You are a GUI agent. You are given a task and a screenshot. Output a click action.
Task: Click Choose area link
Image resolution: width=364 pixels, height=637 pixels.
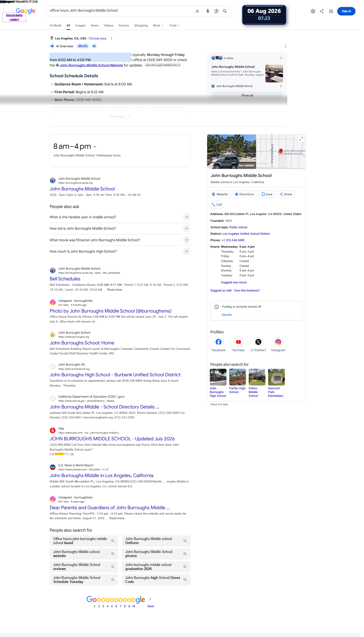point(97,38)
